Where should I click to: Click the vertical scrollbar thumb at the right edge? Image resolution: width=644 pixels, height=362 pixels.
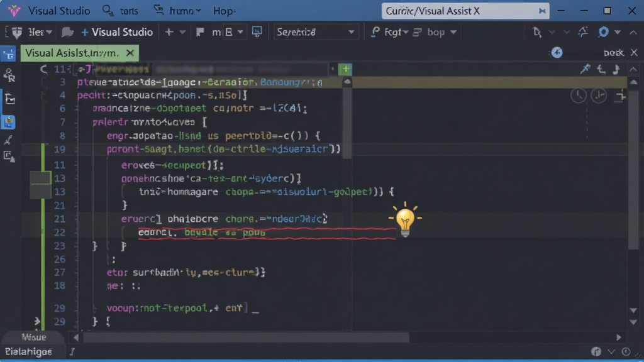pos(633,168)
